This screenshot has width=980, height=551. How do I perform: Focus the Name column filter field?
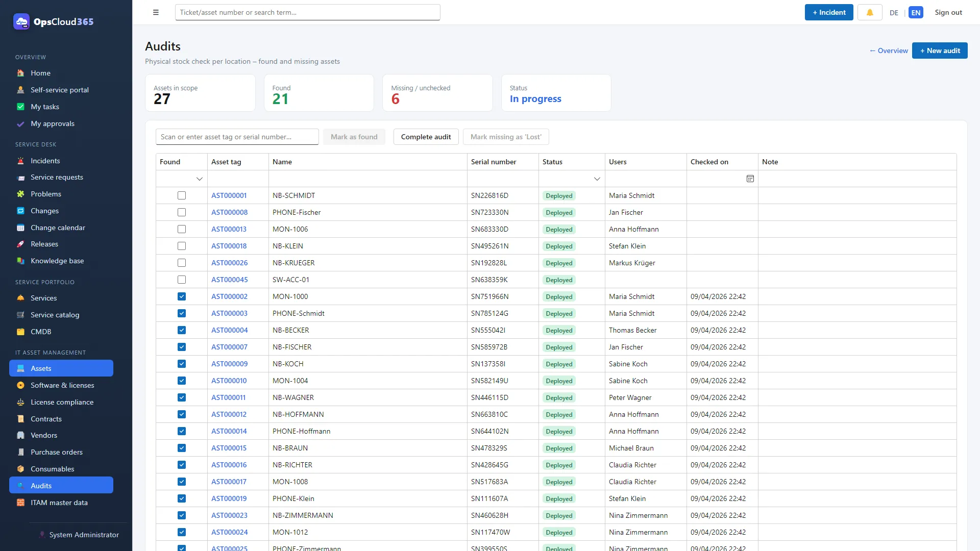(367, 179)
